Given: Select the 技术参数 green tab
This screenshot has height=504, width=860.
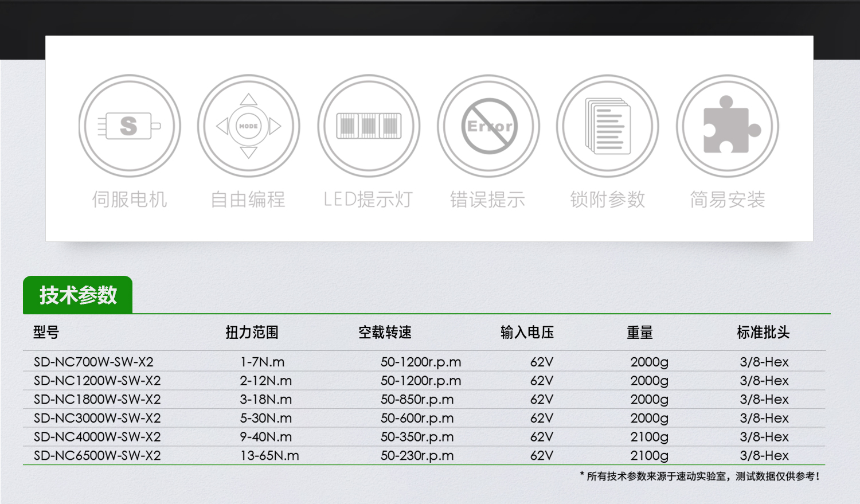Looking at the screenshot, I should pos(78,295).
